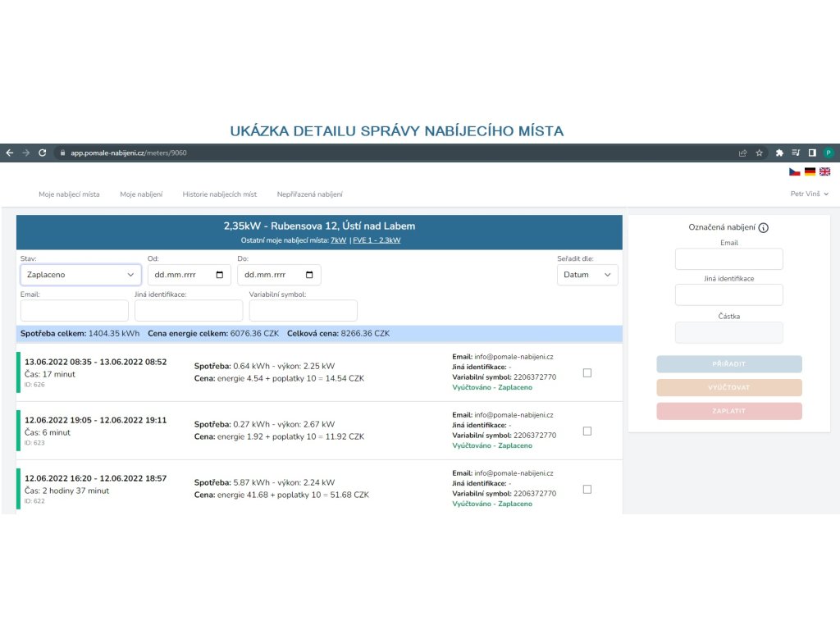Open the Stav dropdown showing Zaplaceno

80,275
